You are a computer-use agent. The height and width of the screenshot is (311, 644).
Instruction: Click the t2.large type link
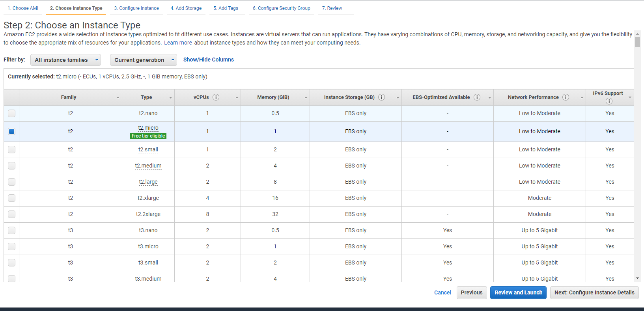click(148, 182)
